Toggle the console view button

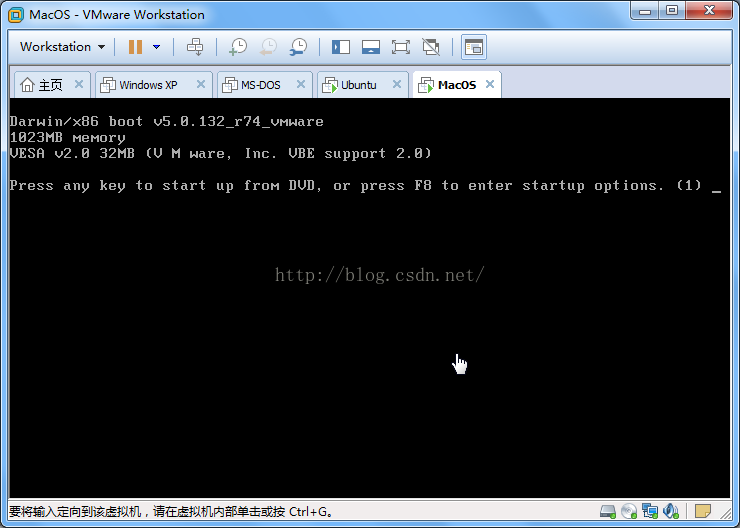[x=473, y=47]
